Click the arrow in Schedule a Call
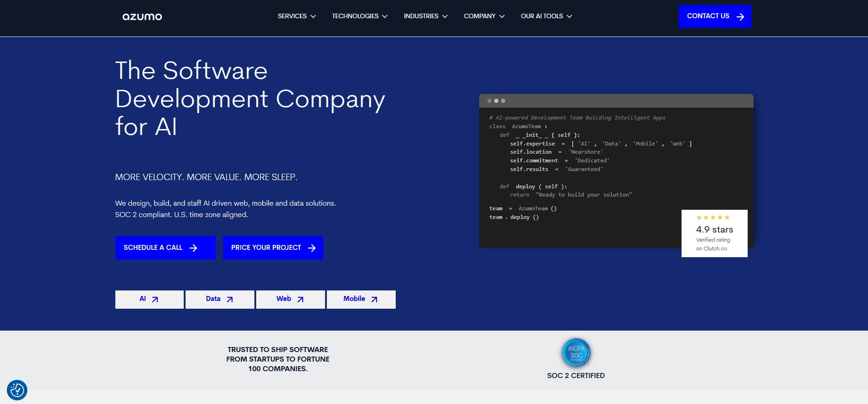The image size is (868, 404). pyautogui.click(x=193, y=248)
